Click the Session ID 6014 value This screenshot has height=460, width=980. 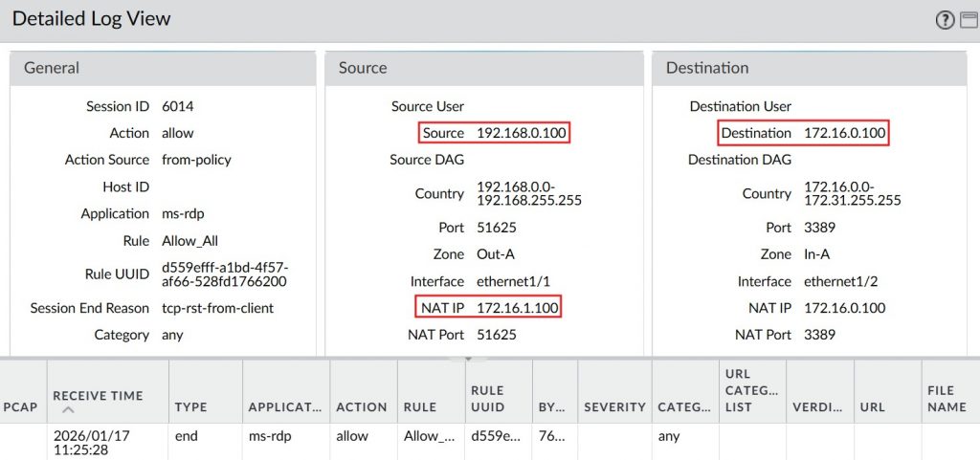178,106
